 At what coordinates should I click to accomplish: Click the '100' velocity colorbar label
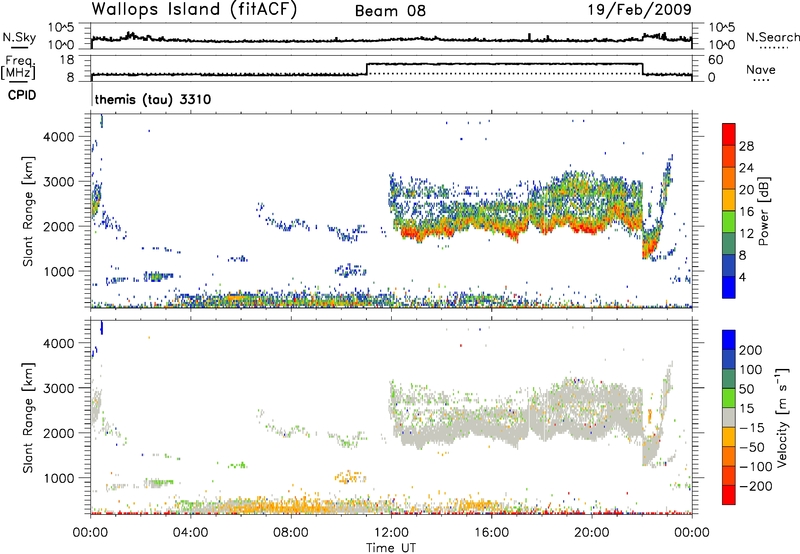pyautogui.click(x=751, y=370)
